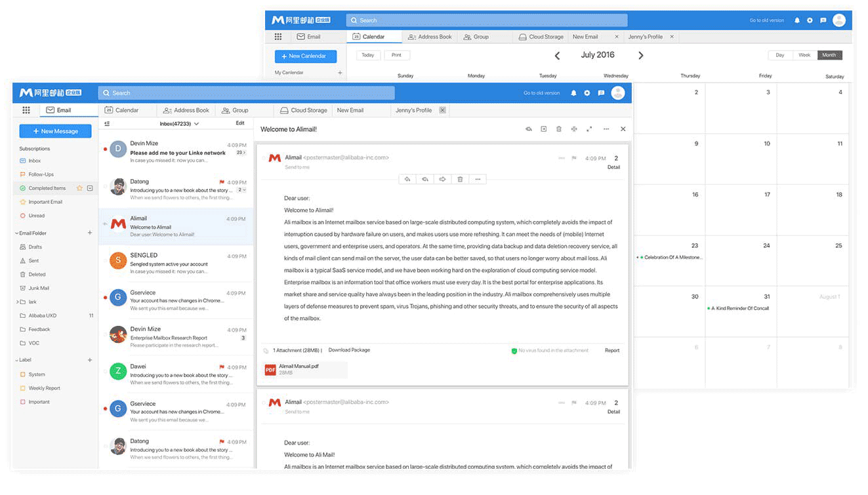This screenshot has width=868, height=495.
Task: Select the New Email tab in the Calendar window
Action: tap(585, 37)
